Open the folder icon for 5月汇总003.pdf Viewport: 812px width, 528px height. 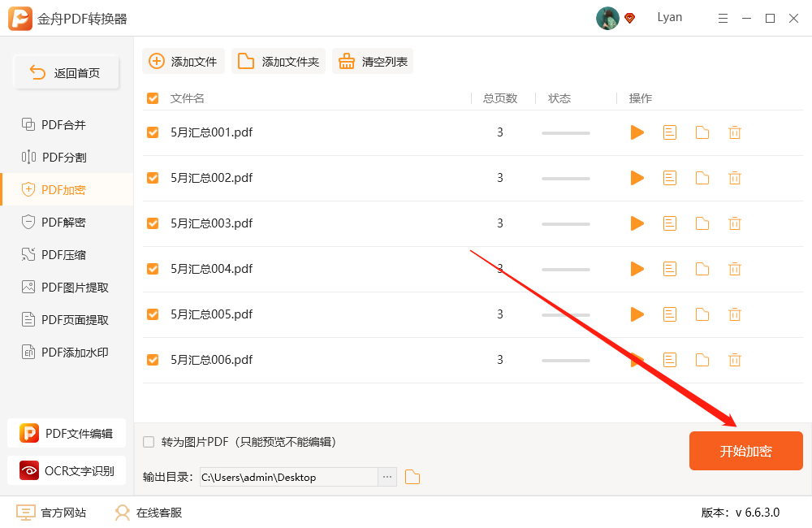pyautogui.click(x=702, y=223)
